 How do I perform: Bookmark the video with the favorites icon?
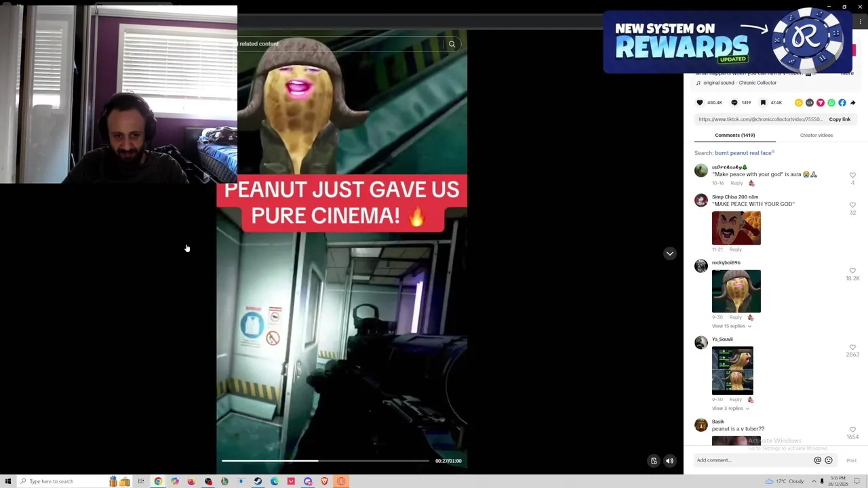coord(763,102)
